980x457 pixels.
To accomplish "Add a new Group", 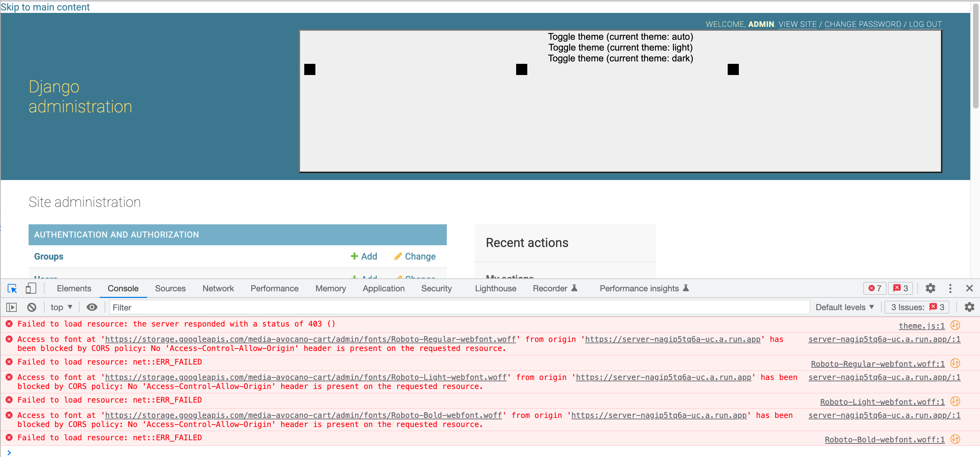I will coord(364,256).
